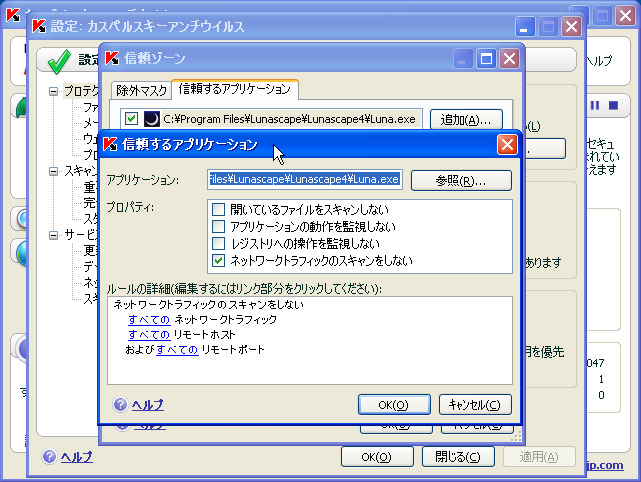Uncheck ネットワークトラフィックのスキャンをしない
The width and height of the screenshot is (641, 482).
(x=219, y=261)
